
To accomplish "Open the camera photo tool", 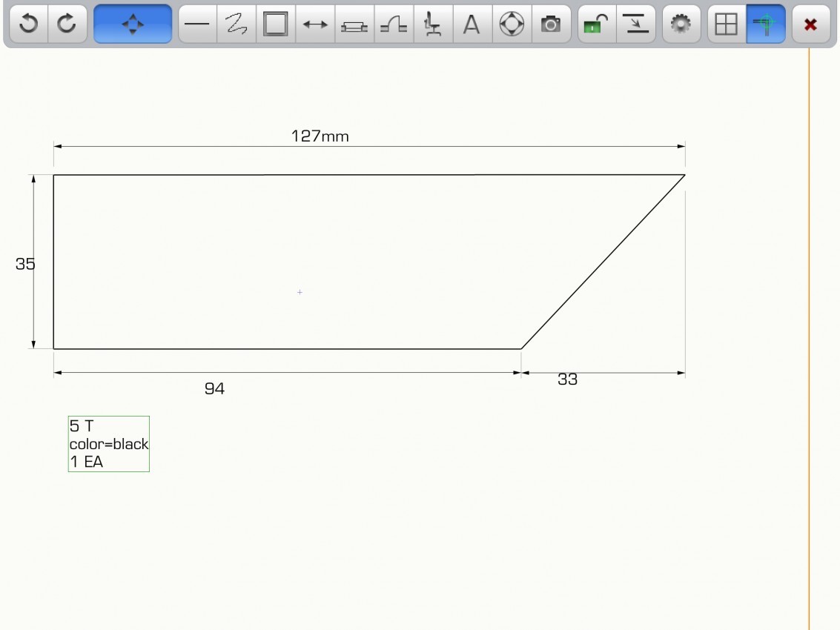I will pyautogui.click(x=551, y=24).
